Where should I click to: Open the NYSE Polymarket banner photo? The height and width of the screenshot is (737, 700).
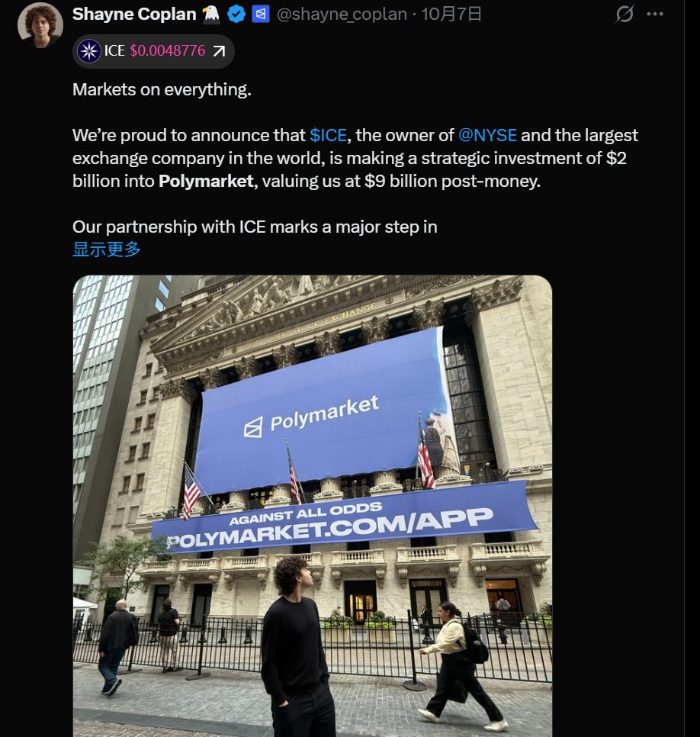(x=313, y=506)
